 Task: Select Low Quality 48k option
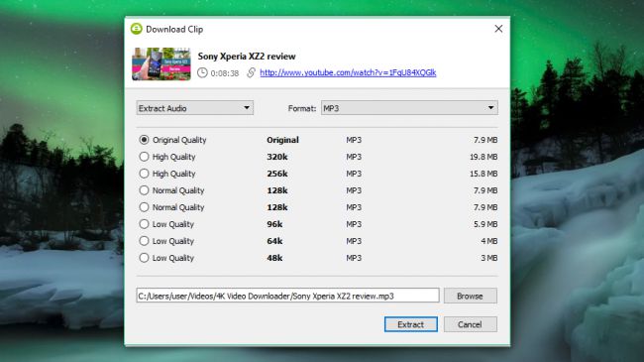[x=144, y=258]
